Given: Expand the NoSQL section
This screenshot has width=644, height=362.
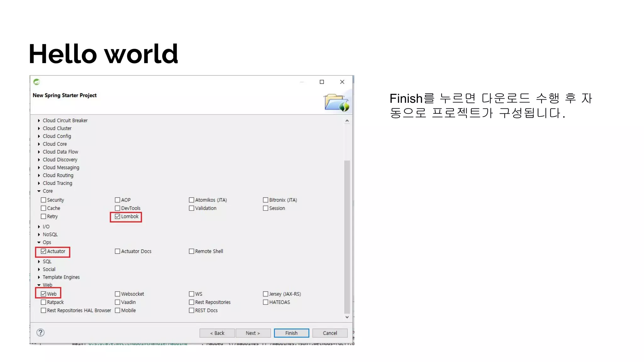Looking at the screenshot, I should (39, 235).
